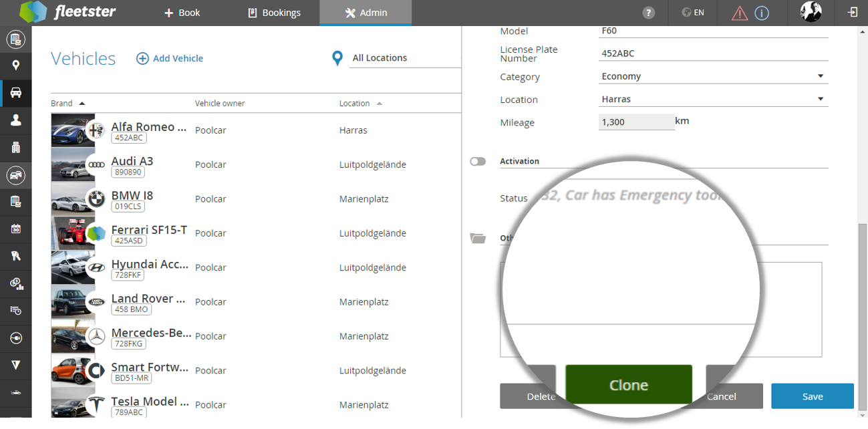Viewport: 868px width, 429px height.
Task: Open the circled two-cars sidebar icon
Action: click(16, 175)
